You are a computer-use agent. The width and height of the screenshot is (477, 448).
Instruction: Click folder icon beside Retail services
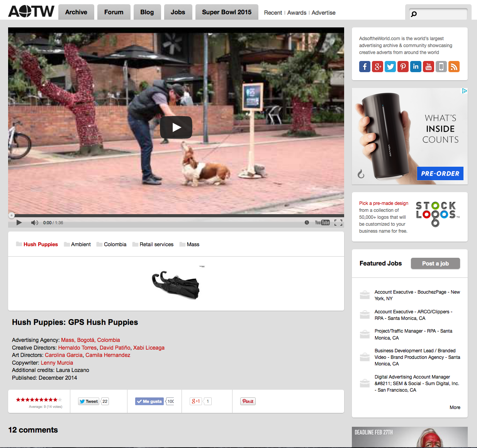click(135, 244)
